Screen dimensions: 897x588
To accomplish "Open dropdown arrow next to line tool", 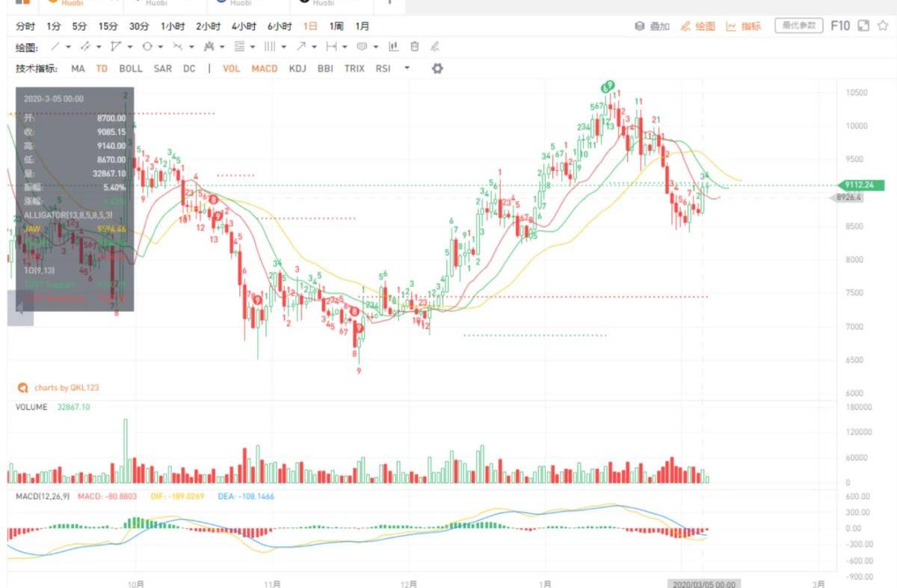I will [x=69, y=46].
